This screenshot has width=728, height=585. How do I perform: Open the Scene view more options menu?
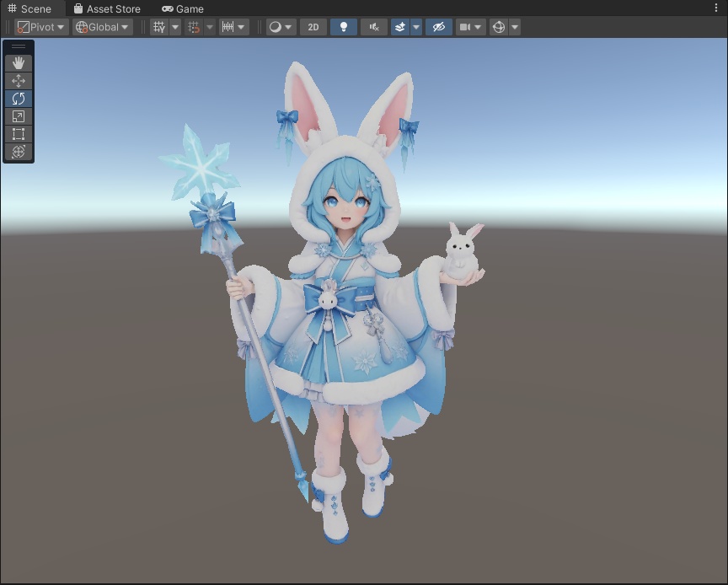point(716,8)
